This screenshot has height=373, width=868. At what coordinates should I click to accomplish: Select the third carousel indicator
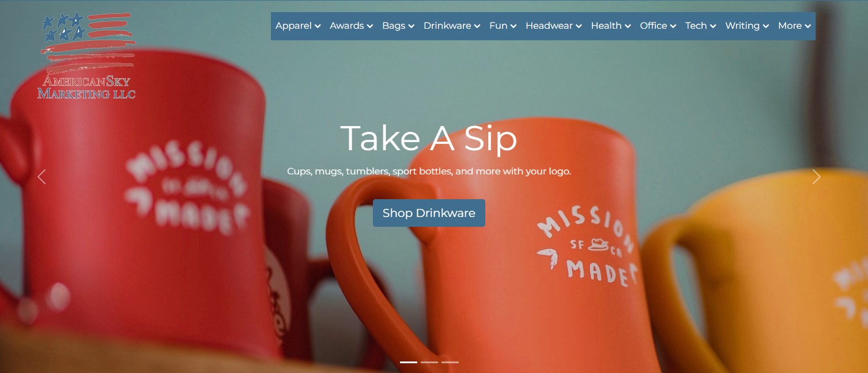click(x=450, y=362)
